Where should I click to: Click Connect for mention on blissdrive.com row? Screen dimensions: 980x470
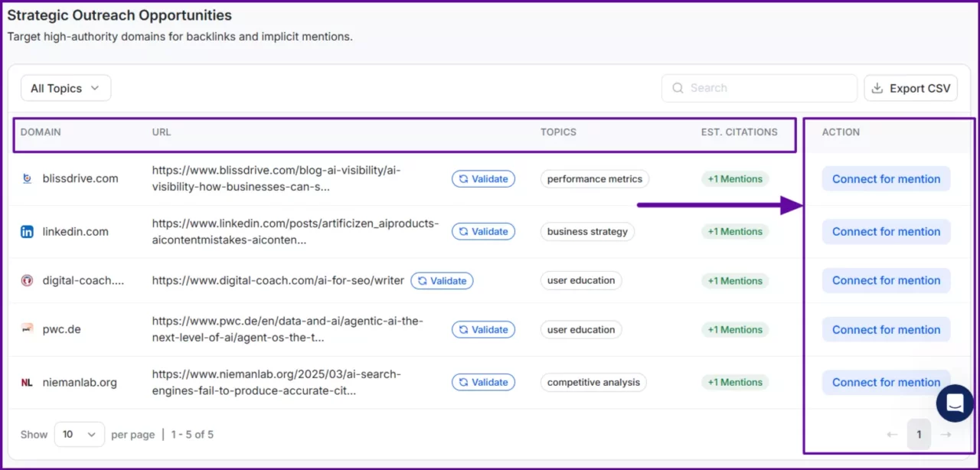(x=886, y=178)
